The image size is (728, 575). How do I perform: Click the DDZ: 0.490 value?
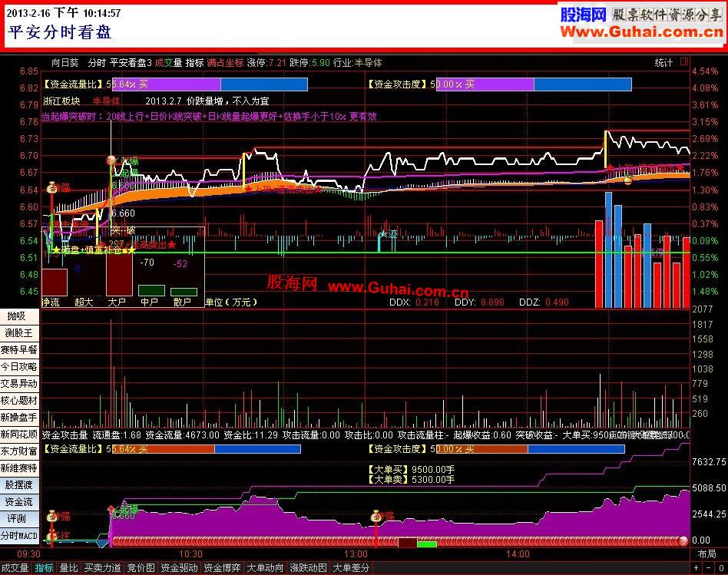[544, 302]
